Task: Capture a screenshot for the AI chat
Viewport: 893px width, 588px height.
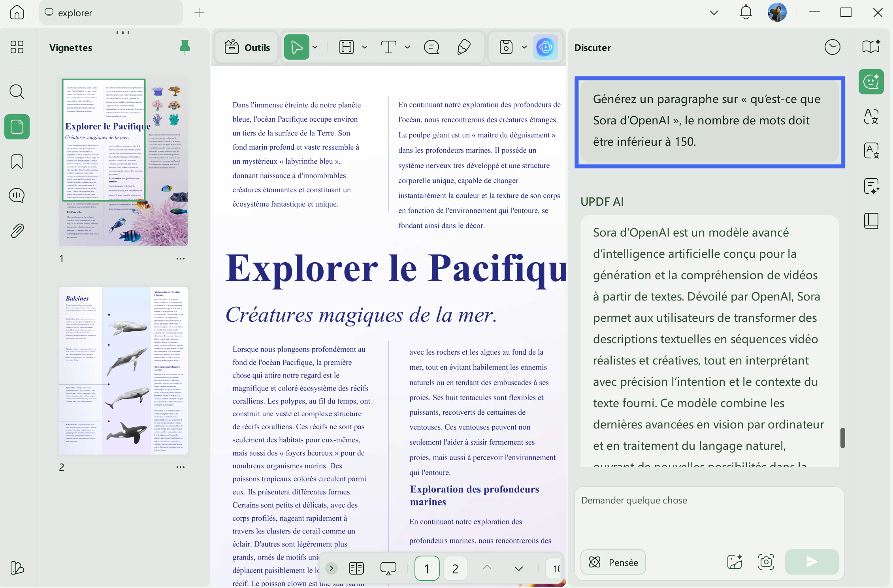Action: coord(766,562)
